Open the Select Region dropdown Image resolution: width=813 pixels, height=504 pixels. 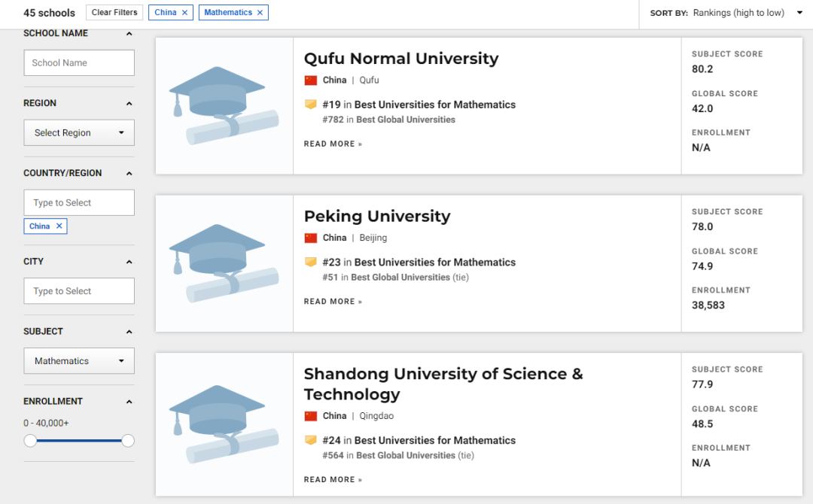coord(79,133)
